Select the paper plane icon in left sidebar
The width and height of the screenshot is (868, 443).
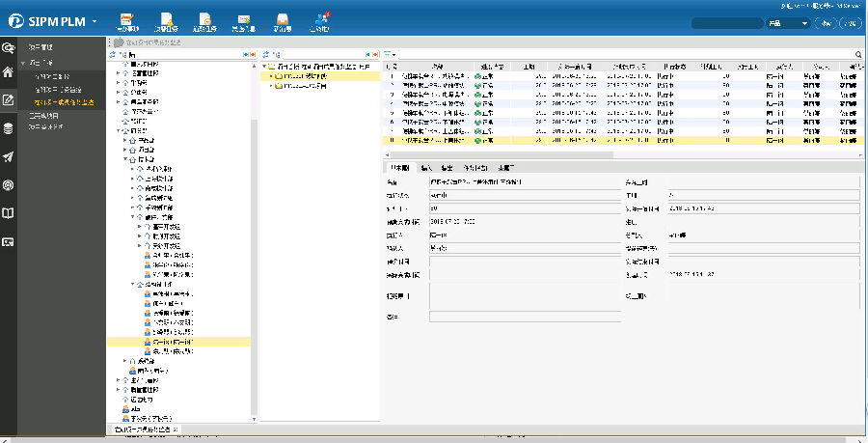click(9, 156)
